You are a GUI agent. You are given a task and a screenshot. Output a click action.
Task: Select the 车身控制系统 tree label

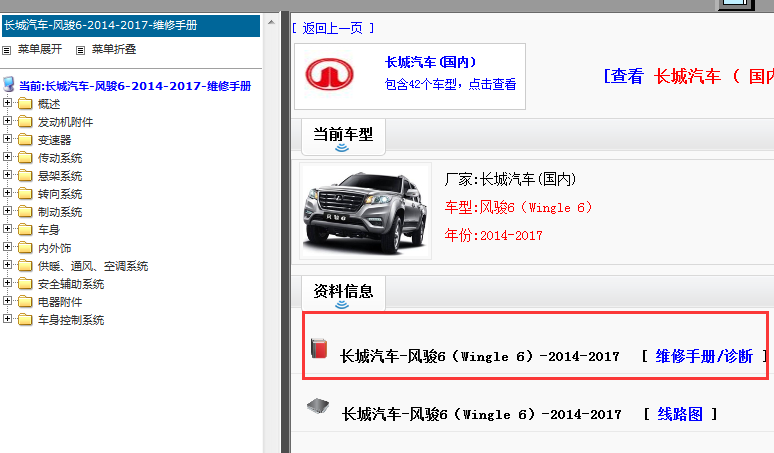(x=71, y=320)
